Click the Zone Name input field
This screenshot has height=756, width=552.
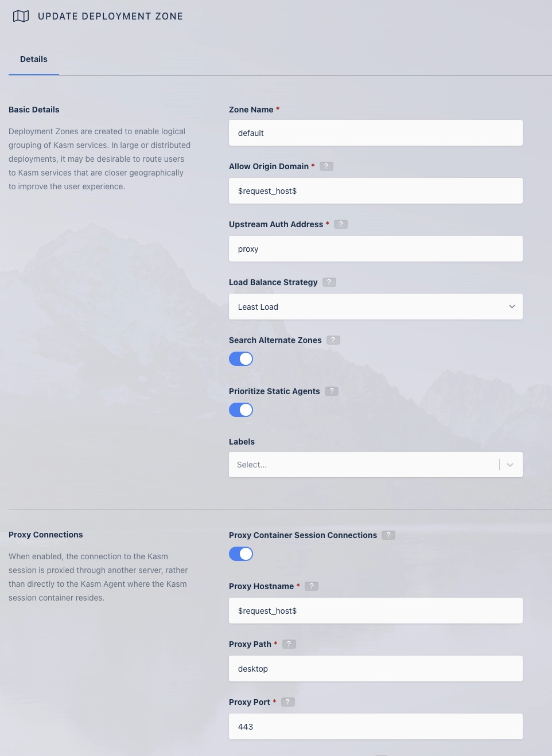click(375, 133)
